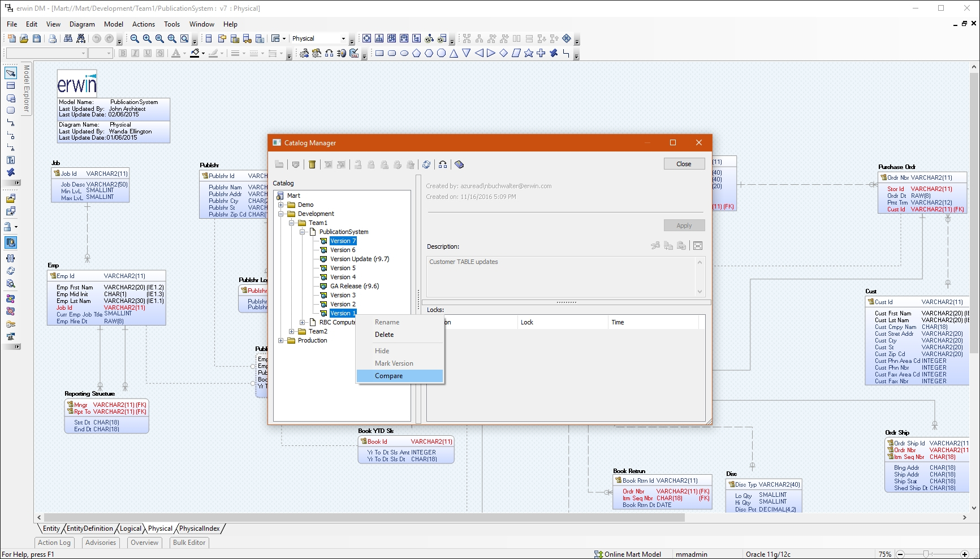980x559 pixels.
Task: Click the Delete trash can icon in Catalog Manager
Action: click(312, 164)
